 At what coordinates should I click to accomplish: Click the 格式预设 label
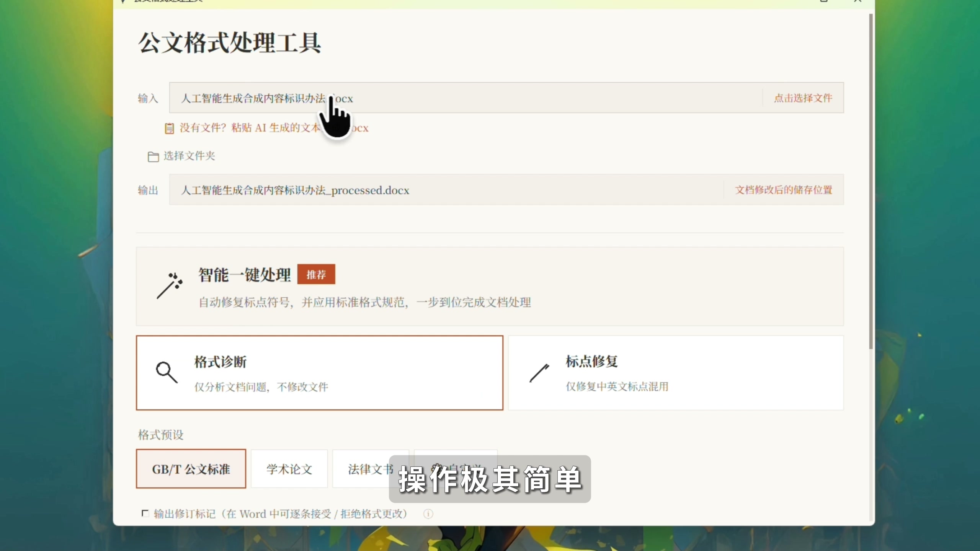tap(161, 435)
